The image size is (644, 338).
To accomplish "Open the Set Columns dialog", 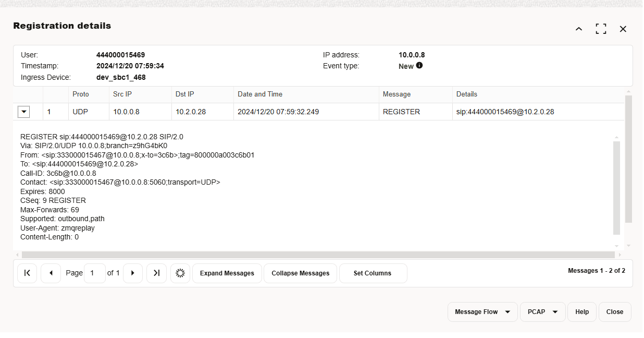I will (x=373, y=273).
